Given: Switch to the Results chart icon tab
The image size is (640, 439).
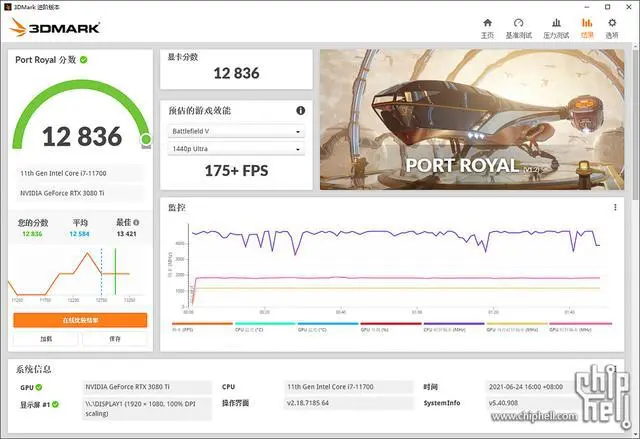Looking at the screenshot, I should (587, 28).
